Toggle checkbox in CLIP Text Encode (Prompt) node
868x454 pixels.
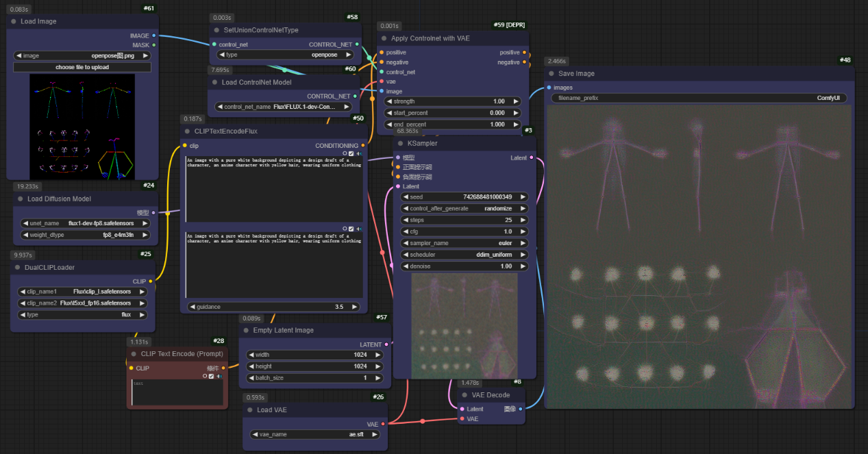point(211,376)
